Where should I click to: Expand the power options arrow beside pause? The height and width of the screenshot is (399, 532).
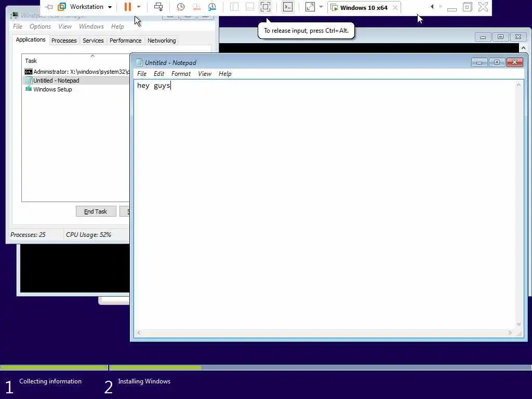139,7
